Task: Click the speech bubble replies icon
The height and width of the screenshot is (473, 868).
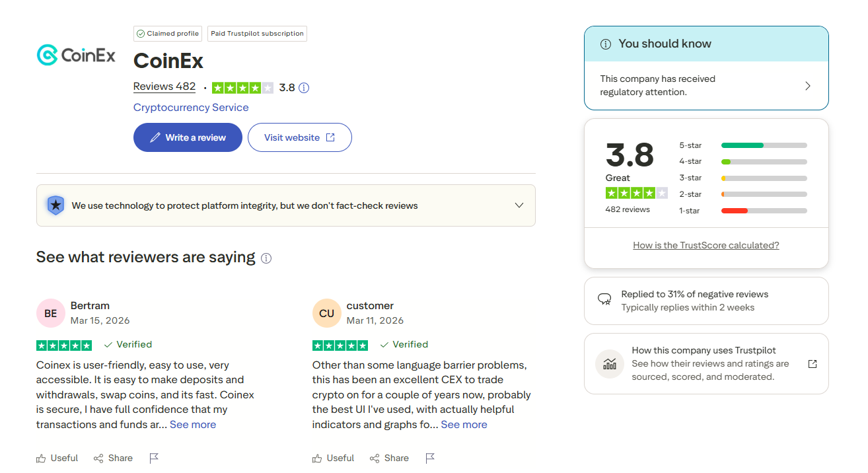Action: [604, 300]
